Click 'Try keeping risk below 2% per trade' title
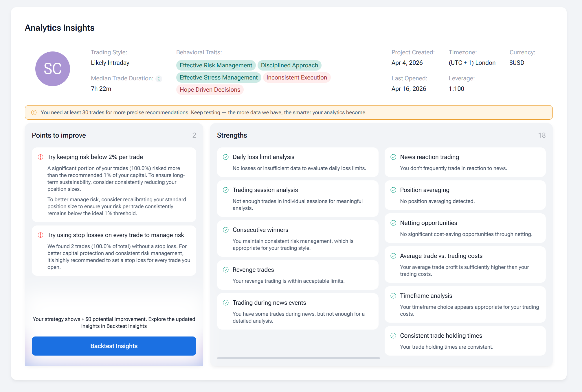582x392 pixels. tap(95, 157)
